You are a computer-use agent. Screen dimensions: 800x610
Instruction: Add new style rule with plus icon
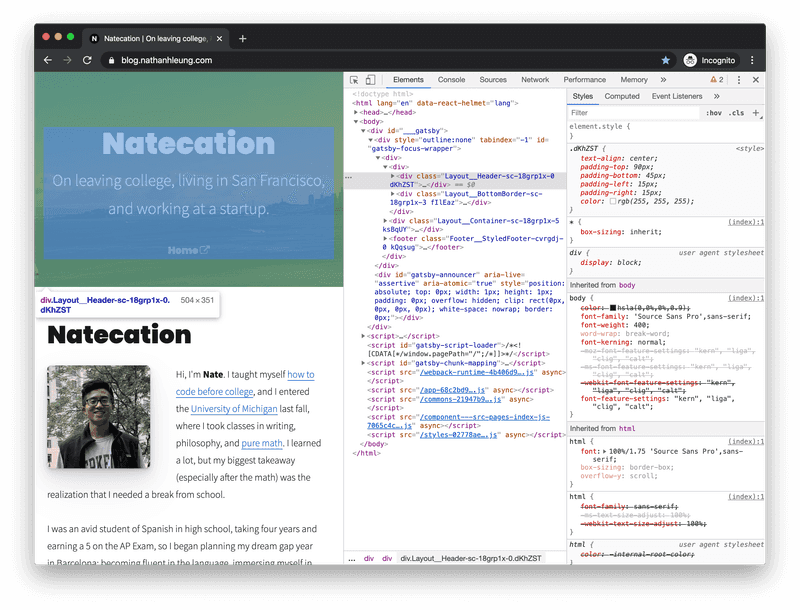pos(756,113)
